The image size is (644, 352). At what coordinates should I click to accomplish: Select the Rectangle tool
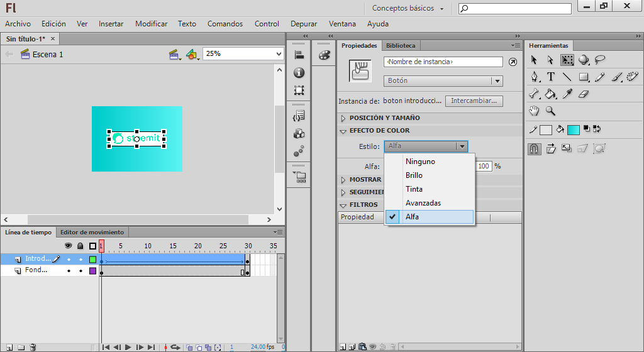pyautogui.click(x=584, y=77)
